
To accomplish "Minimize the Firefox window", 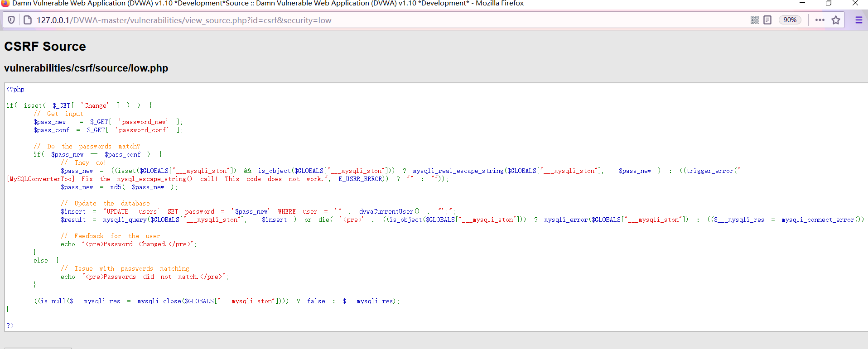I will pyautogui.click(x=802, y=3).
